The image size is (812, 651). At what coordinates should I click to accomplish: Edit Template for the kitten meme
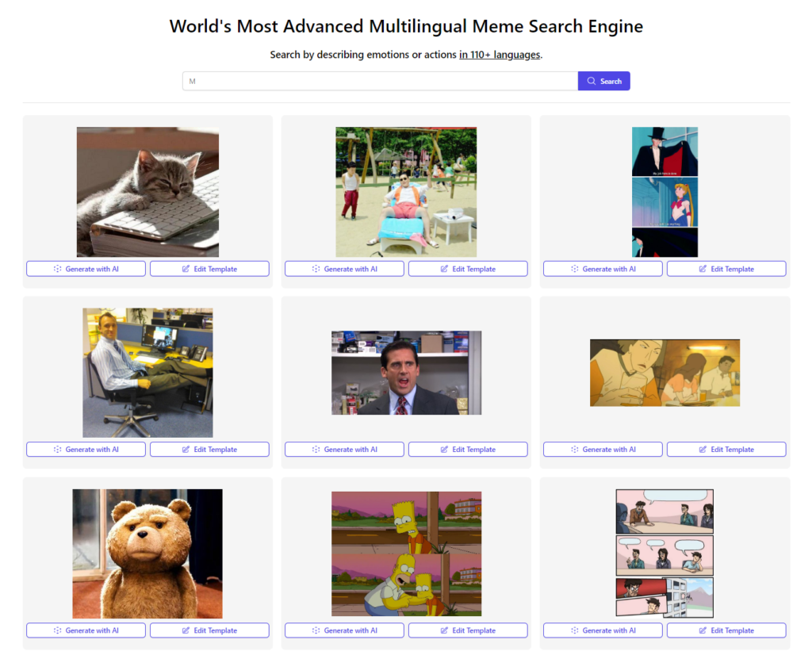pos(209,269)
